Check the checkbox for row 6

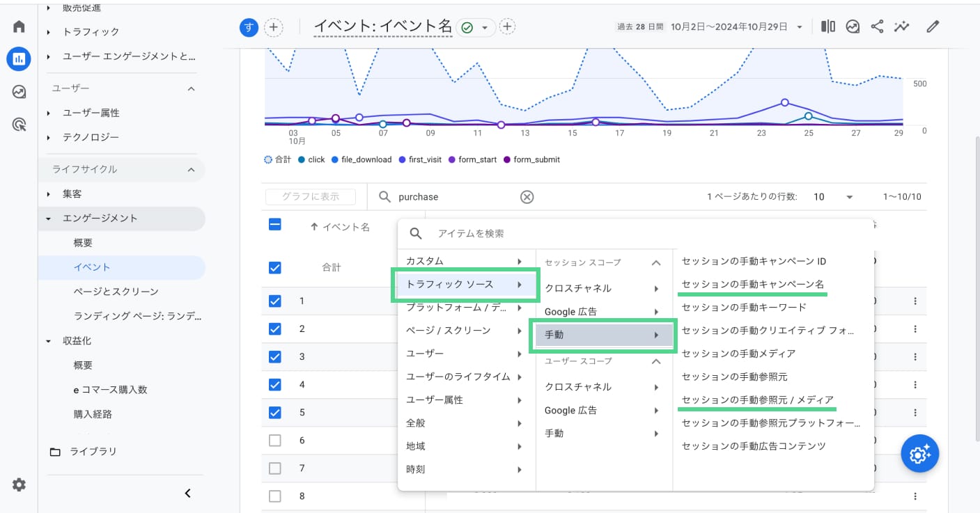(275, 440)
